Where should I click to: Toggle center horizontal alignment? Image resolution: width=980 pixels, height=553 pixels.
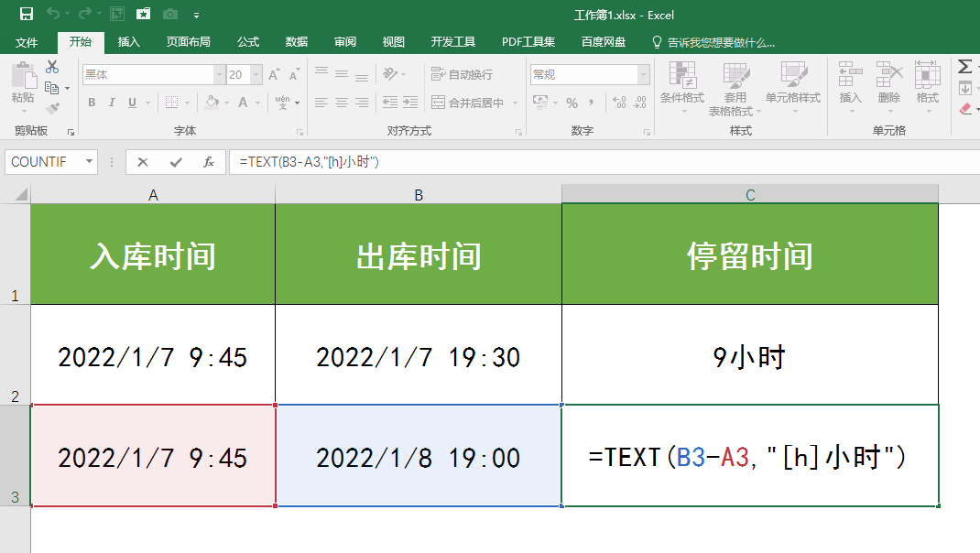(342, 103)
